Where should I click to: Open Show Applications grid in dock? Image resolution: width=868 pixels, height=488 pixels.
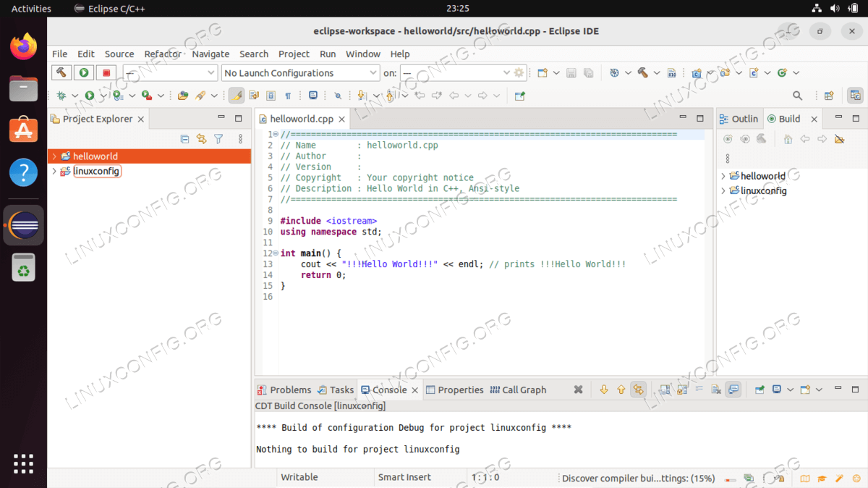coord(24,464)
